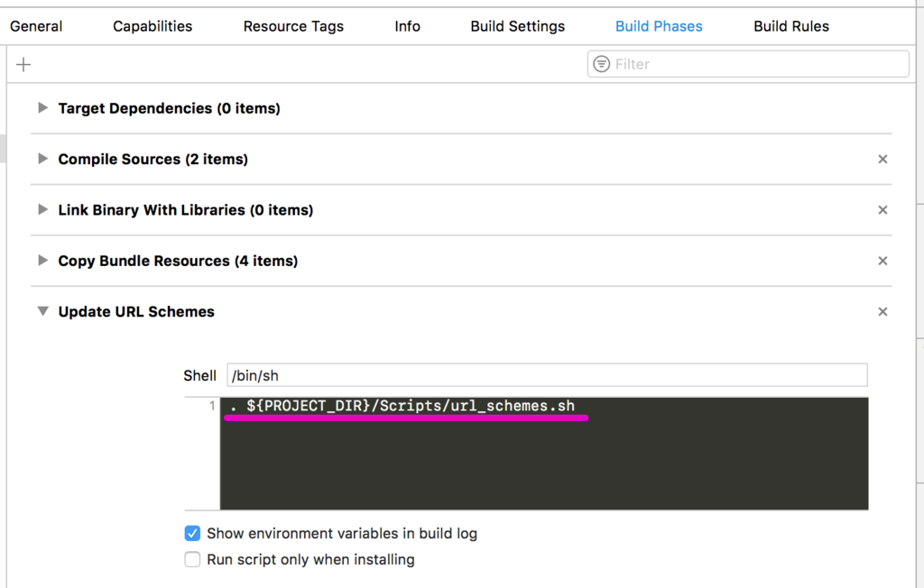This screenshot has height=588, width=924.
Task: Switch to Build Rules tab
Action: (791, 26)
